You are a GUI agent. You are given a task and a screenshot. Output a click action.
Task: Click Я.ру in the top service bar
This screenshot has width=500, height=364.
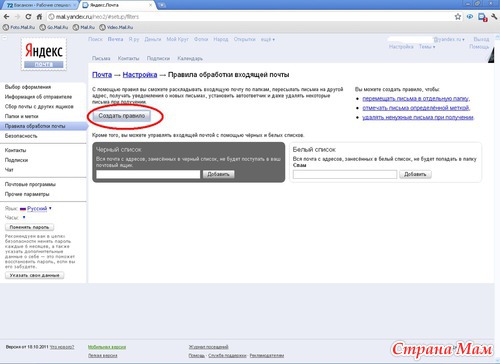134,39
